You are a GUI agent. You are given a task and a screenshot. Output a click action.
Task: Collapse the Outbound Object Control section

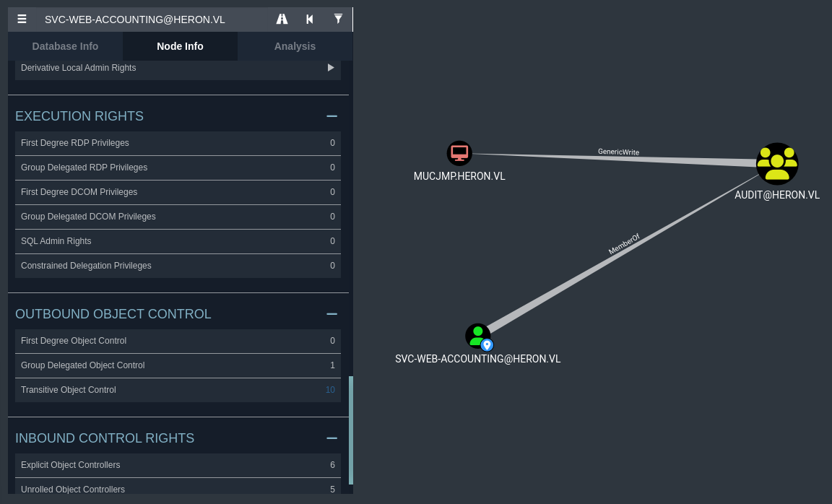point(331,314)
